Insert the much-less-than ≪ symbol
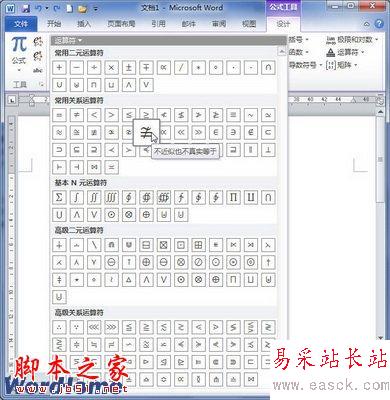The width and height of the screenshot is (390, 400). click(181, 132)
